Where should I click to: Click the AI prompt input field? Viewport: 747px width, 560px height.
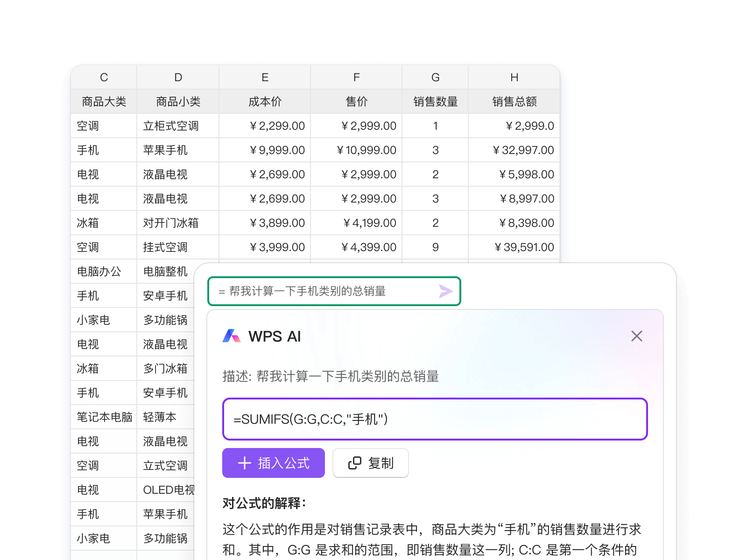tap(334, 291)
